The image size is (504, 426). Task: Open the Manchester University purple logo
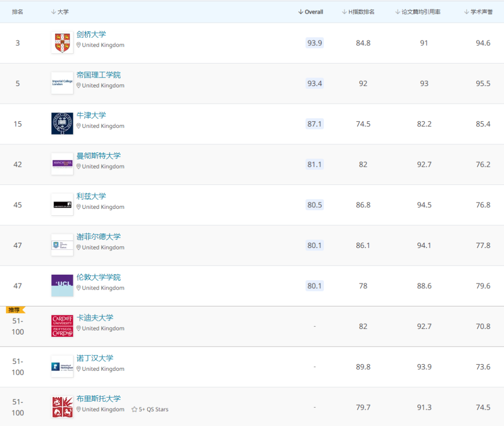[62, 164]
